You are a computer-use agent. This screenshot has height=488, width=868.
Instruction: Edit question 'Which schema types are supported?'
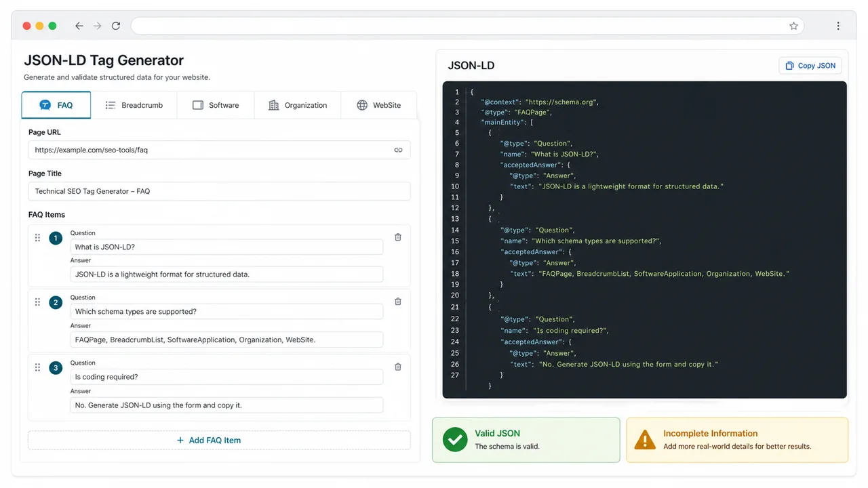coord(226,312)
